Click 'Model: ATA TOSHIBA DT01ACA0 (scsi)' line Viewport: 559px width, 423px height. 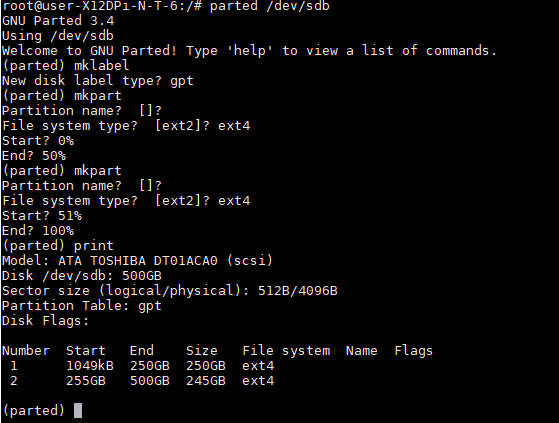click(138, 260)
